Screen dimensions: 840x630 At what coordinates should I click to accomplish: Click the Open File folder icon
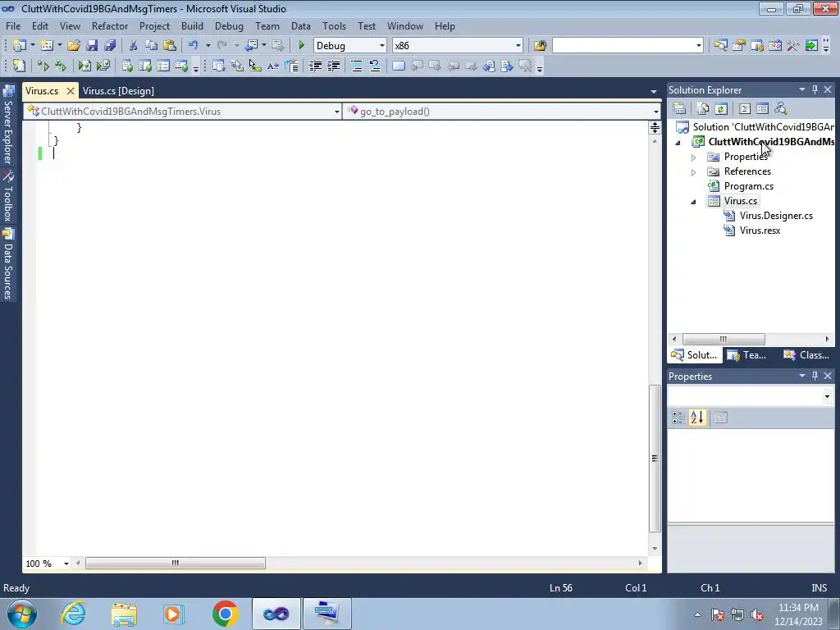(73, 46)
